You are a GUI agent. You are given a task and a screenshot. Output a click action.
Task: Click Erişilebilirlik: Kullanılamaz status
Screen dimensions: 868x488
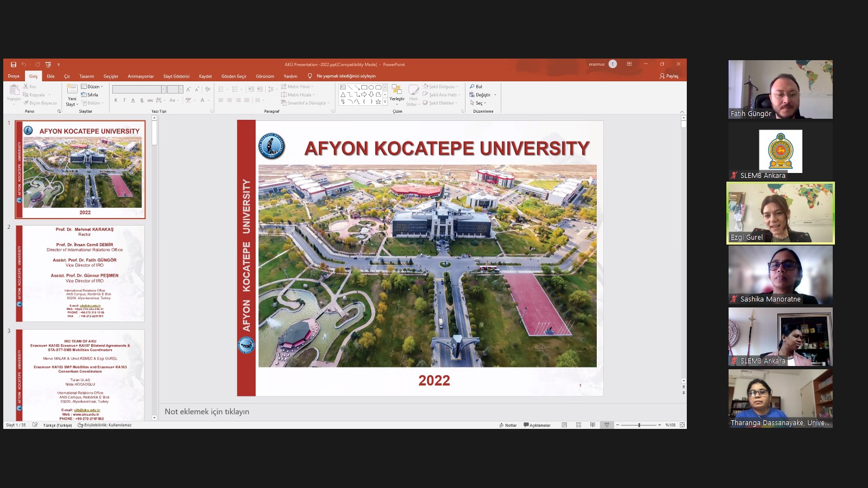click(105, 425)
